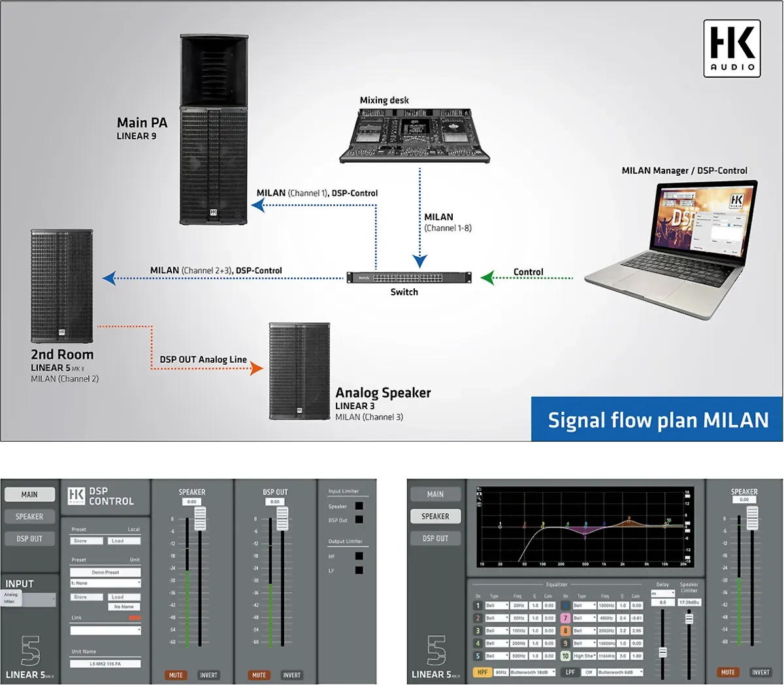Open band 7 Type Bell dropdown
Screen dimensions: 784x685
585,618
